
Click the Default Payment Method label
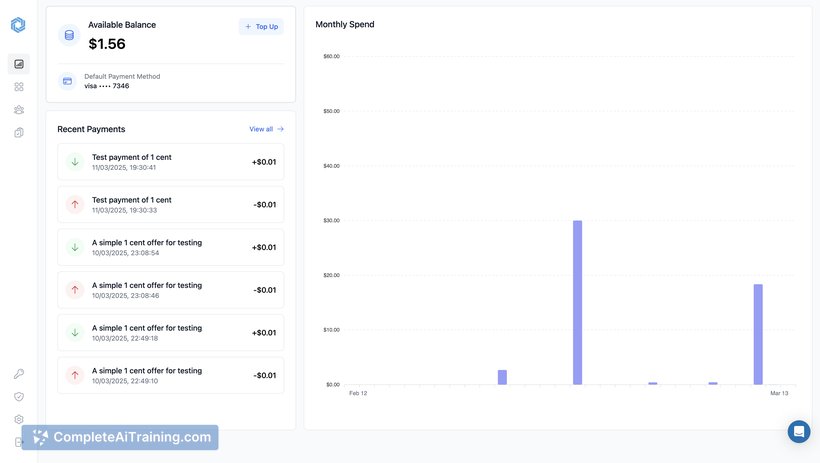point(122,76)
